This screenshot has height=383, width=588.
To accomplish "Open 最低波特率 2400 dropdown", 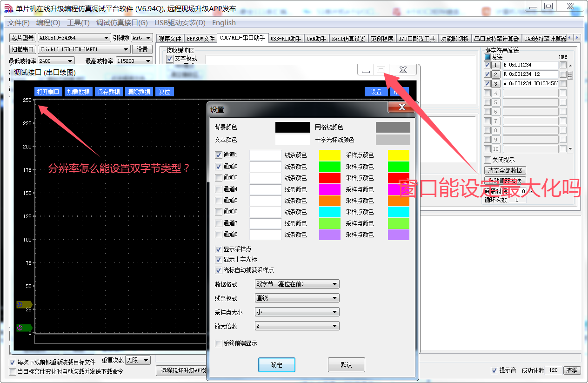I will (x=56, y=61).
